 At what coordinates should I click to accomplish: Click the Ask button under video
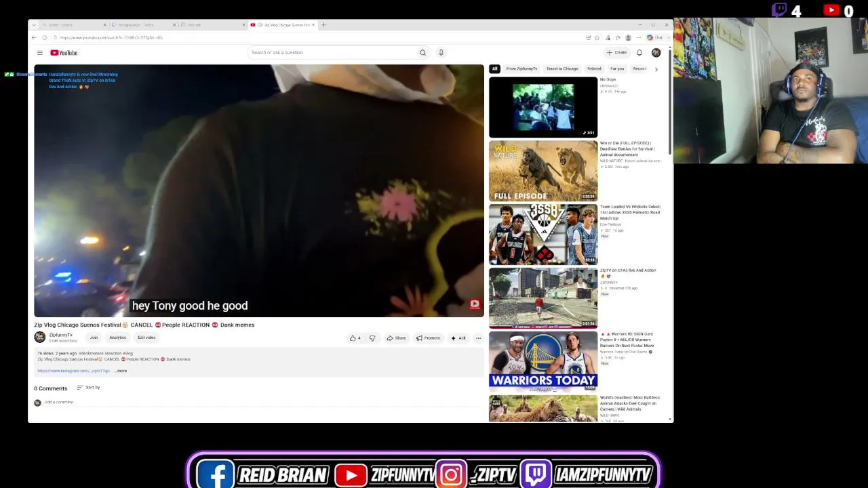pyautogui.click(x=458, y=338)
